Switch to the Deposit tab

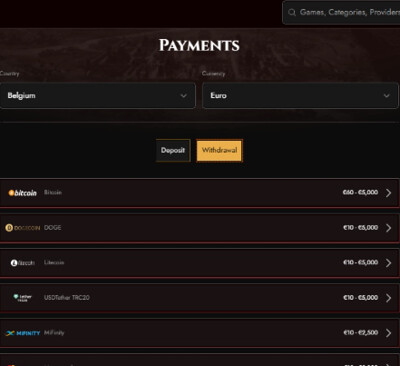tap(173, 150)
